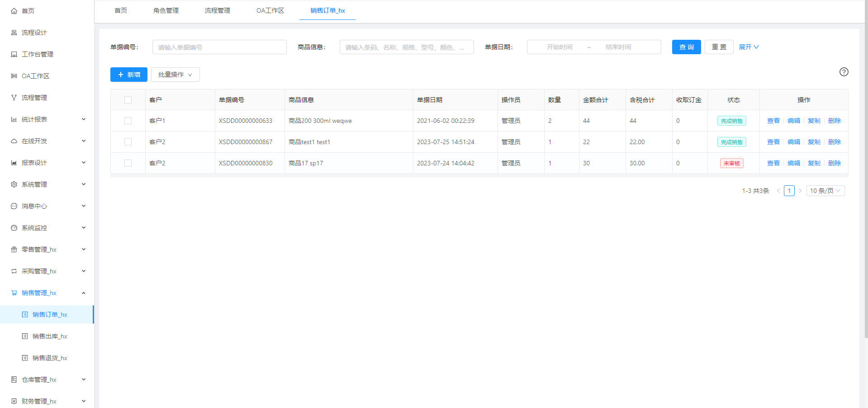The width and height of the screenshot is (868, 408).
Task: Click the 零售管理_hx gift icon
Action: (x=14, y=249)
